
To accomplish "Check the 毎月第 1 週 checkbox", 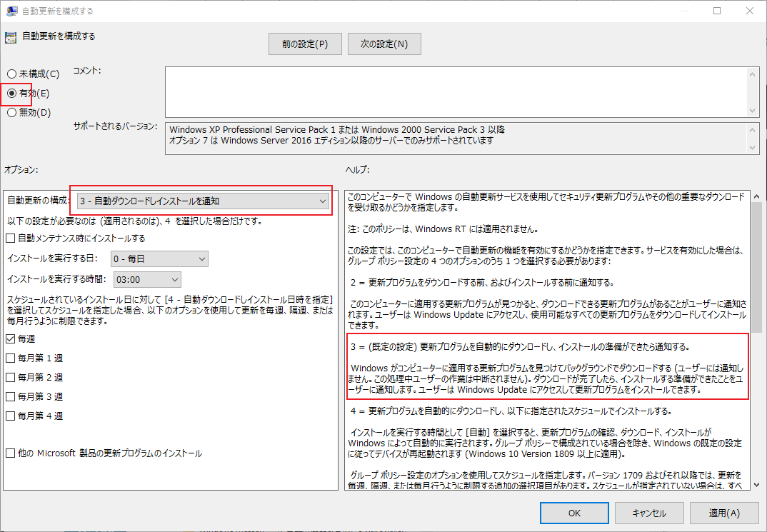I will 10,359.
